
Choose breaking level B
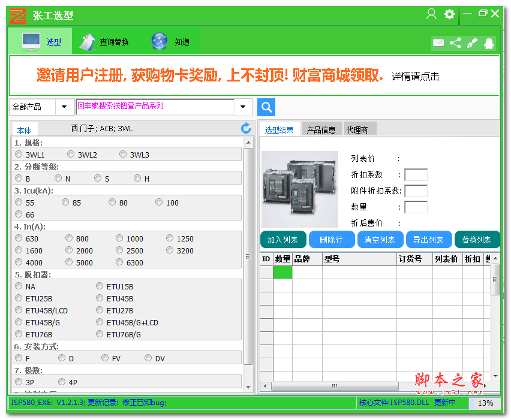point(19,178)
